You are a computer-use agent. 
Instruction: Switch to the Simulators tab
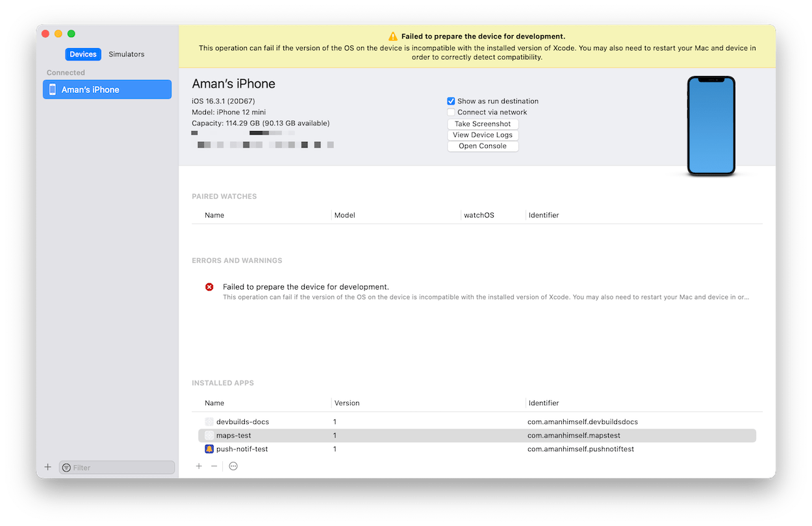[126, 54]
